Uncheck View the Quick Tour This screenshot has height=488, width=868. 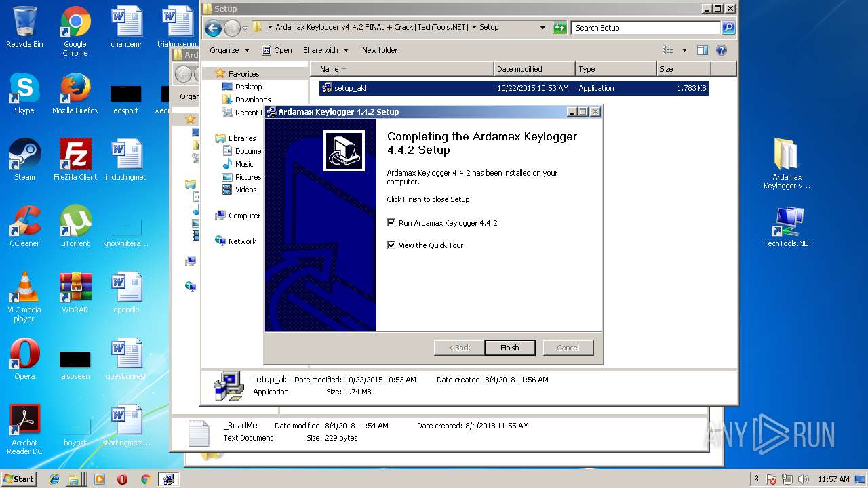coord(391,245)
